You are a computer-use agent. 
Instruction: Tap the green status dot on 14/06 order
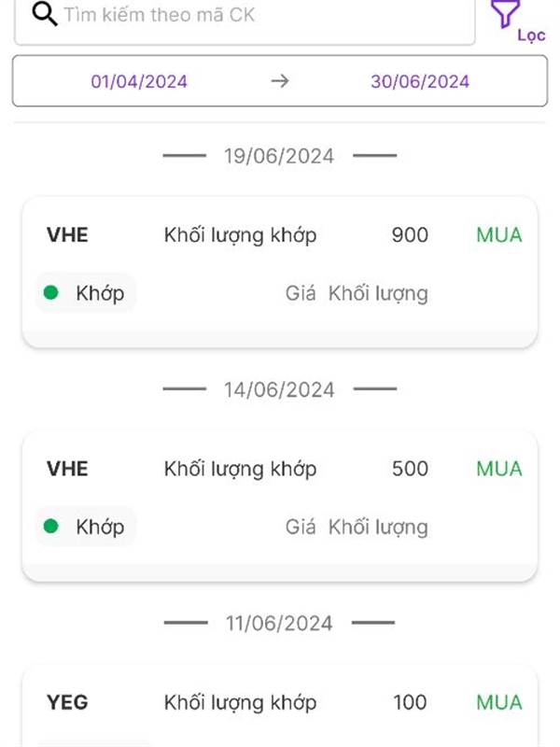click(x=51, y=527)
